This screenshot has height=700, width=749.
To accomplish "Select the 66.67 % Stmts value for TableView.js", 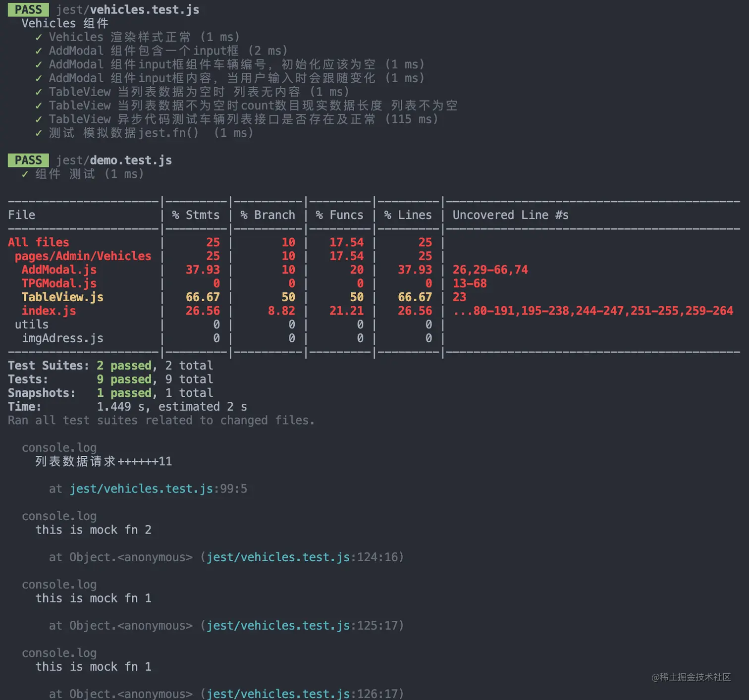I will tap(203, 297).
